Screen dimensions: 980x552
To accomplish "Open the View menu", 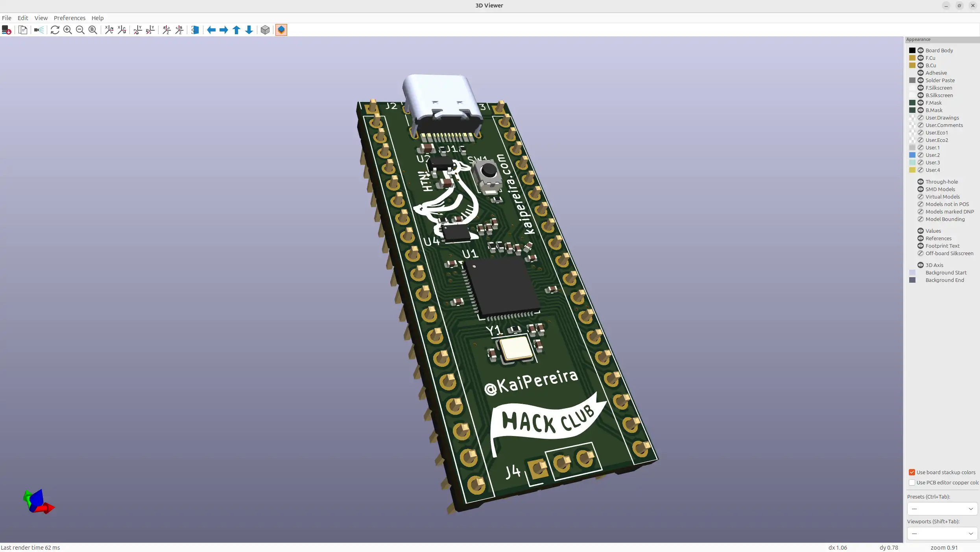I will (41, 18).
